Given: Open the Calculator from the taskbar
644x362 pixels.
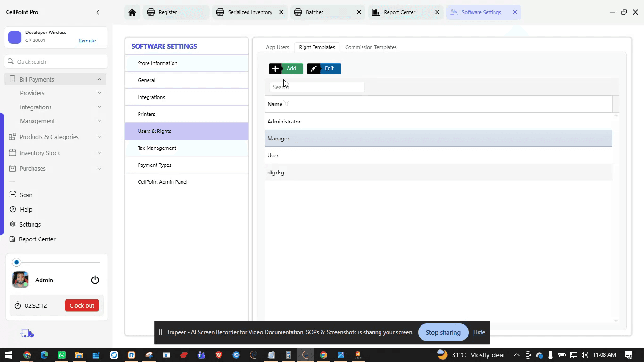Looking at the screenshot, I should point(289,355).
